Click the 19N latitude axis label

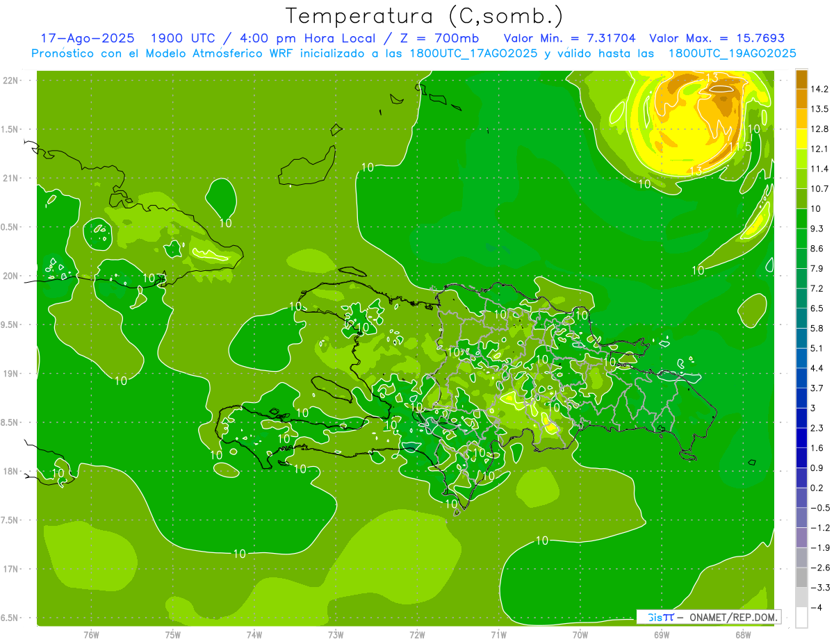click(x=12, y=373)
